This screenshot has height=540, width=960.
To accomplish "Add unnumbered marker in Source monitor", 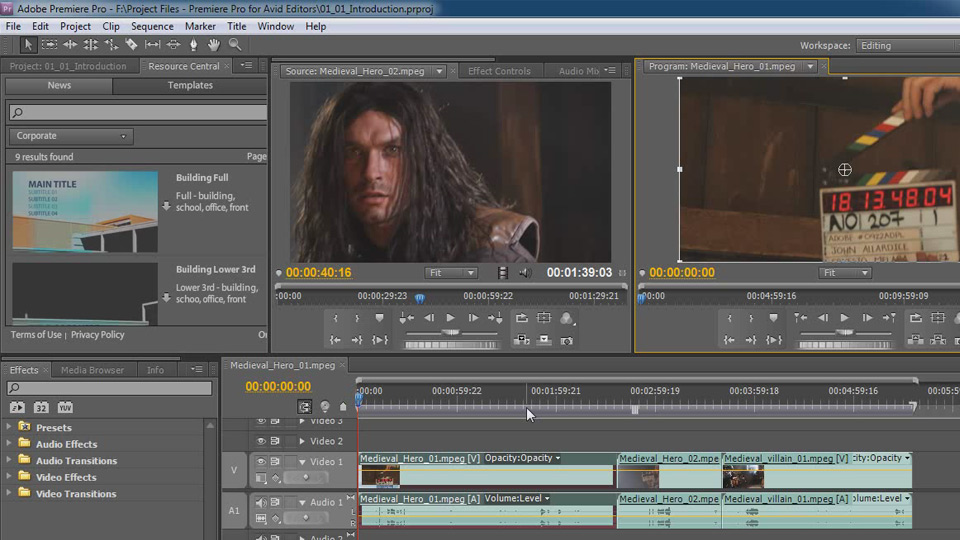I will pos(379,318).
